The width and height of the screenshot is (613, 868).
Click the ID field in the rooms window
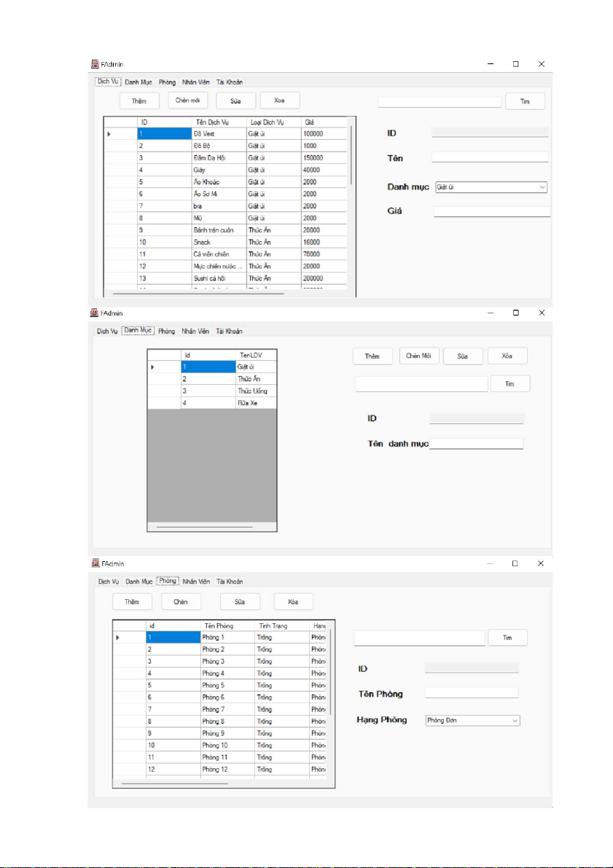(472, 668)
